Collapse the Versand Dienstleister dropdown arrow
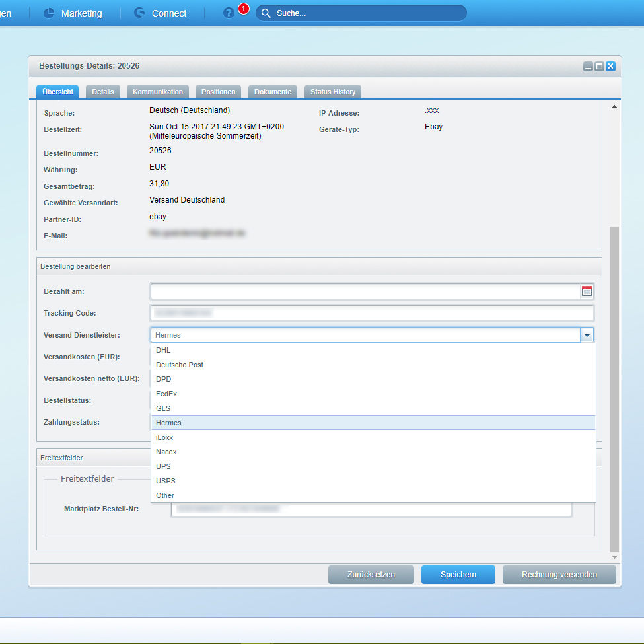 click(587, 335)
